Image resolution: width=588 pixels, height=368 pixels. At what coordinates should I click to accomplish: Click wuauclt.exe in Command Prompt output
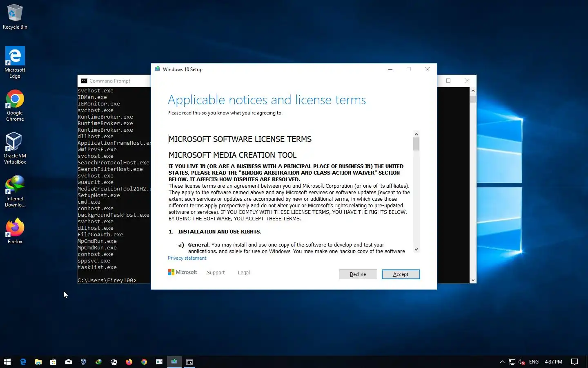96,182
